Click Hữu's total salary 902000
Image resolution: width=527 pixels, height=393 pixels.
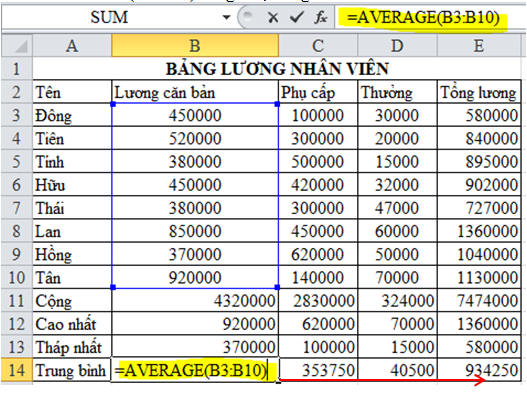(479, 185)
